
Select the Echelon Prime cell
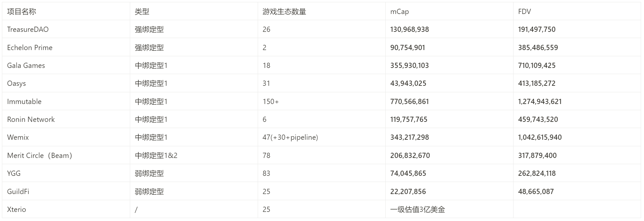(x=30, y=47)
